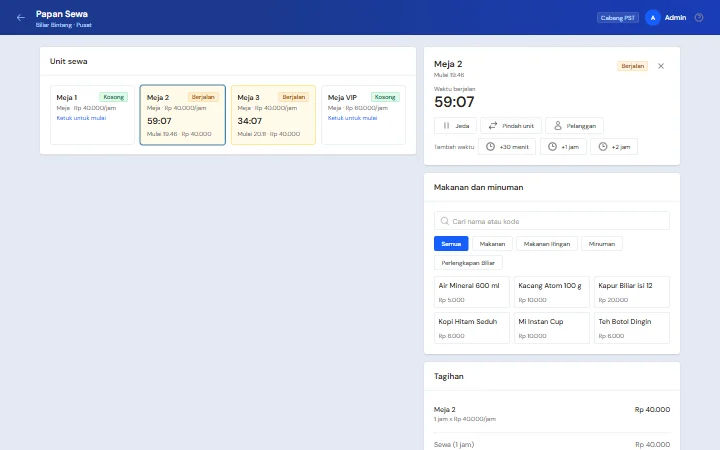Focus the Cari nama atau kode field
720x450 pixels.
(x=551, y=221)
